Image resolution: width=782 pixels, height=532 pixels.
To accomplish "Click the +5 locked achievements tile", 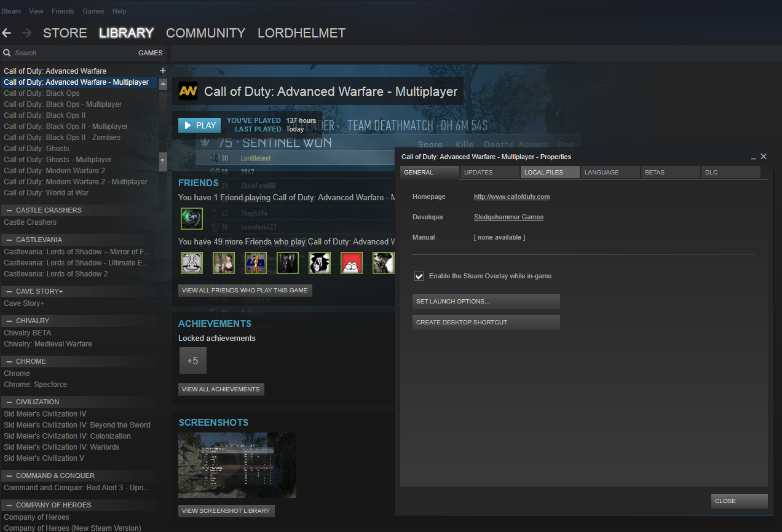I will coord(193,361).
